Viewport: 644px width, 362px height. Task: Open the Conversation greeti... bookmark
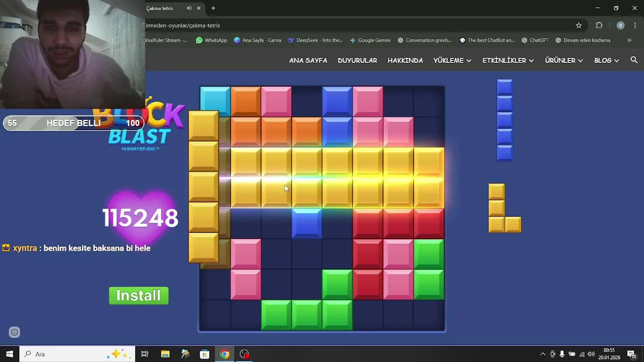coord(425,40)
